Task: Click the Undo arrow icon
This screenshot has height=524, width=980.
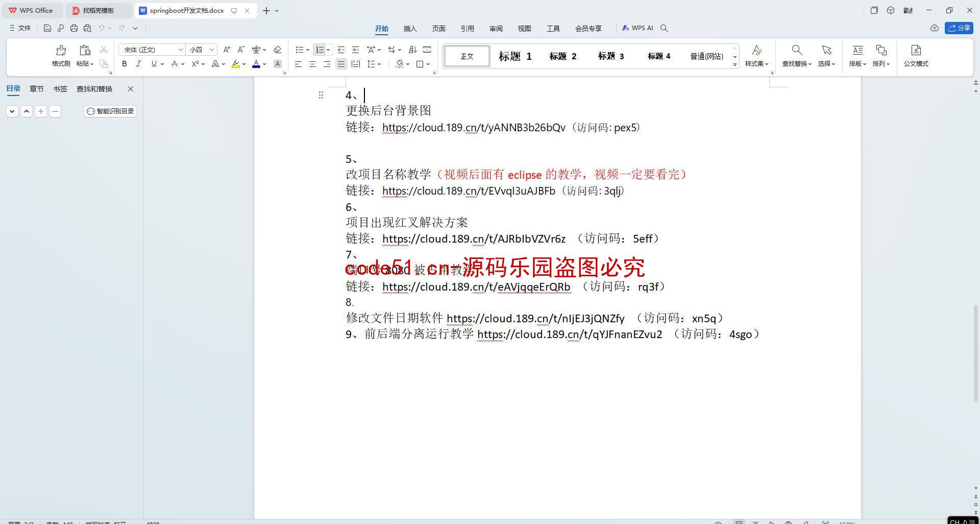Action: pos(102,28)
